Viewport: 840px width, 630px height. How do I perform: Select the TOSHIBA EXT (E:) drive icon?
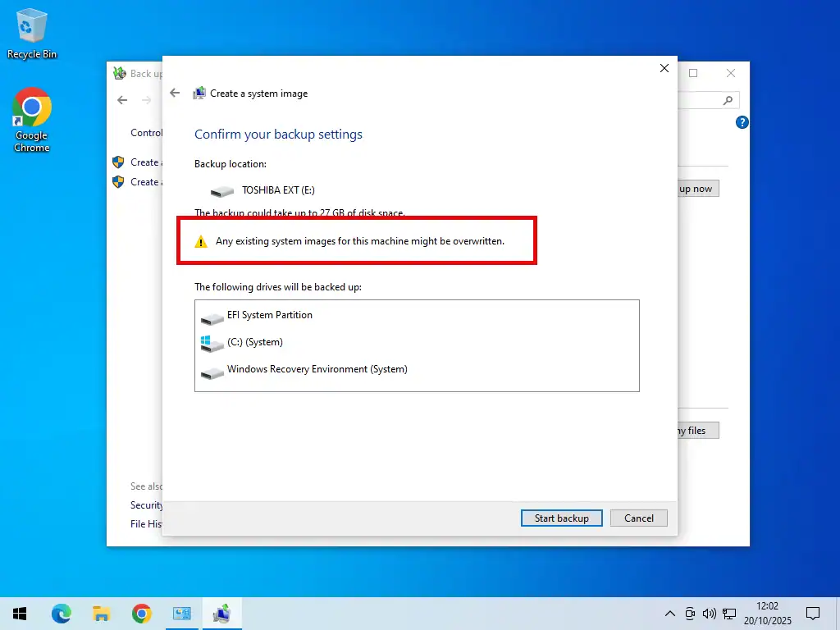pyautogui.click(x=221, y=189)
